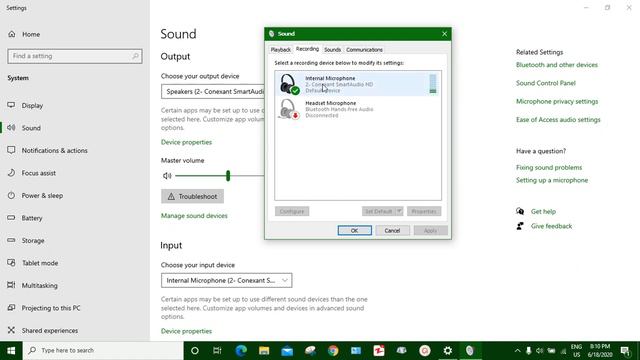Switch to Playback tab

pos(281,50)
